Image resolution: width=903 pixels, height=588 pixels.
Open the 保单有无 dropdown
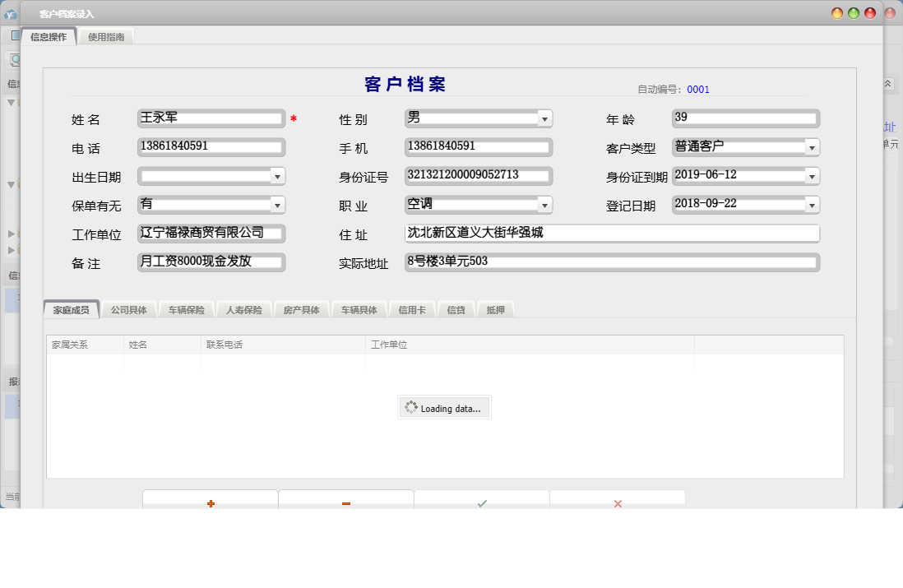tap(277, 205)
